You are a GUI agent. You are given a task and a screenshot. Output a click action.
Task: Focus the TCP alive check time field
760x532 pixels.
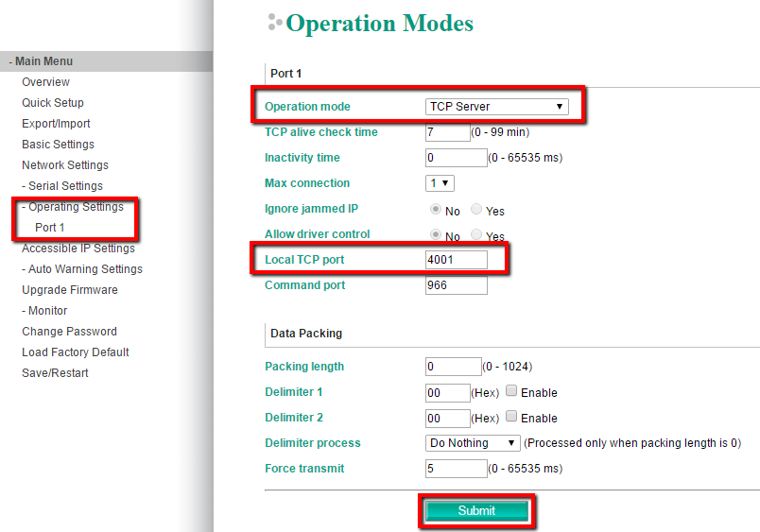point(447,132)
